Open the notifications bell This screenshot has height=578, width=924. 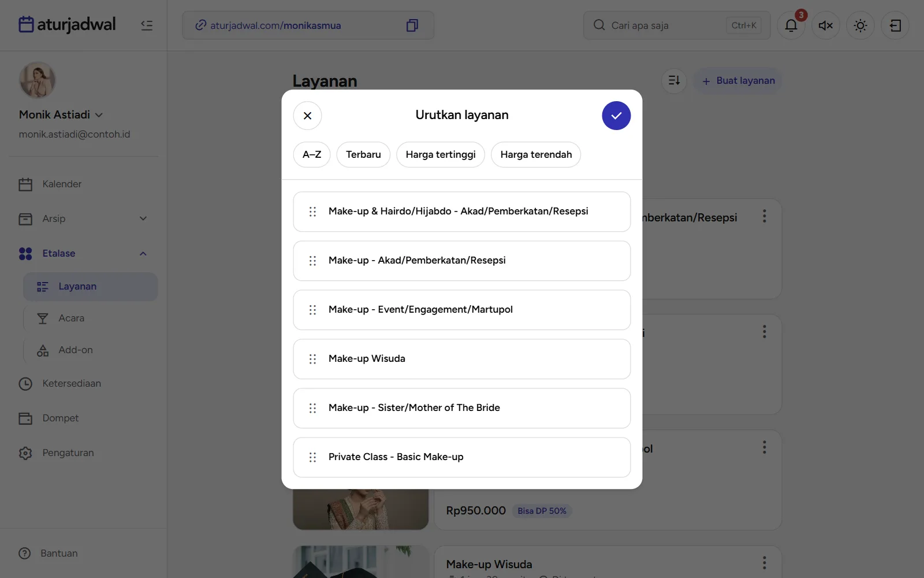click(x=791, y=25)
